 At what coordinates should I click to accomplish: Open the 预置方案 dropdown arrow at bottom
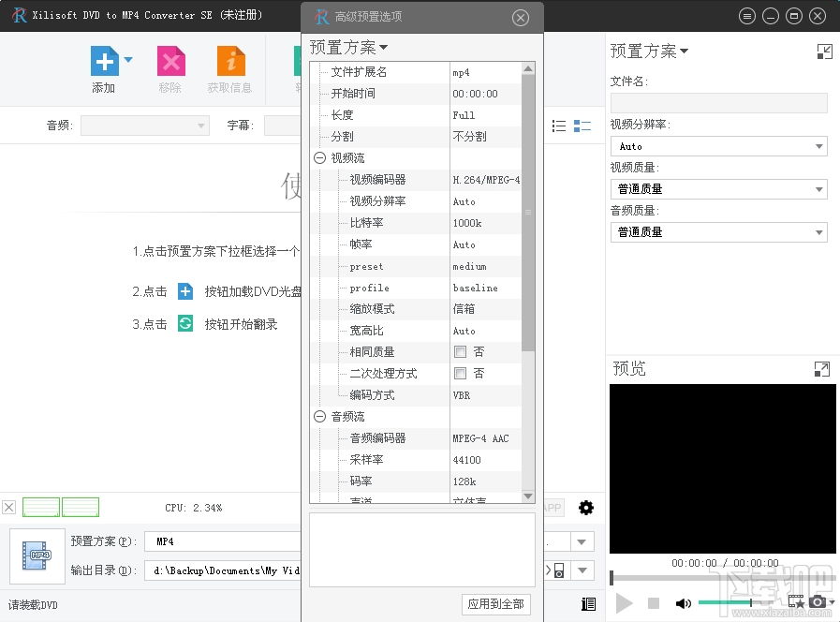click(x=582, y=541)
